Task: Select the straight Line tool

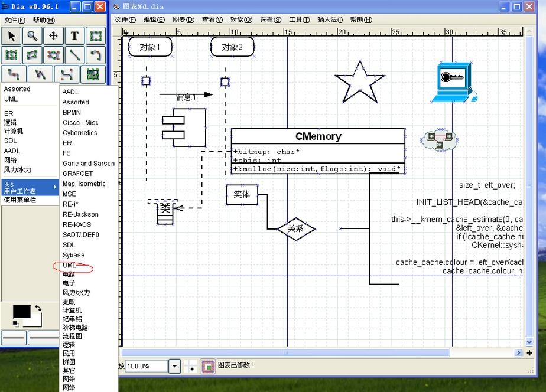Action: coord(74,55)
